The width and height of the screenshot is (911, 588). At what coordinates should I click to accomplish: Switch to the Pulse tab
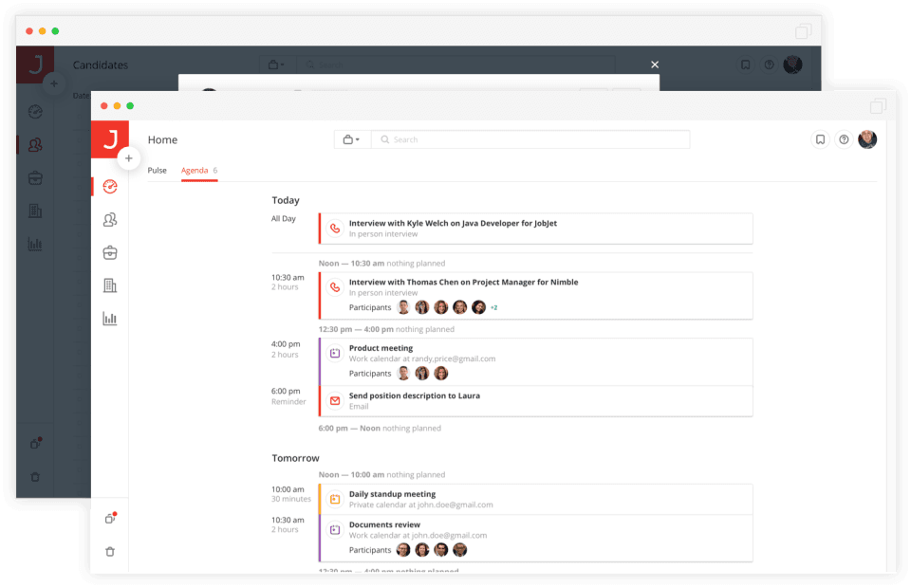pos(157,171)
